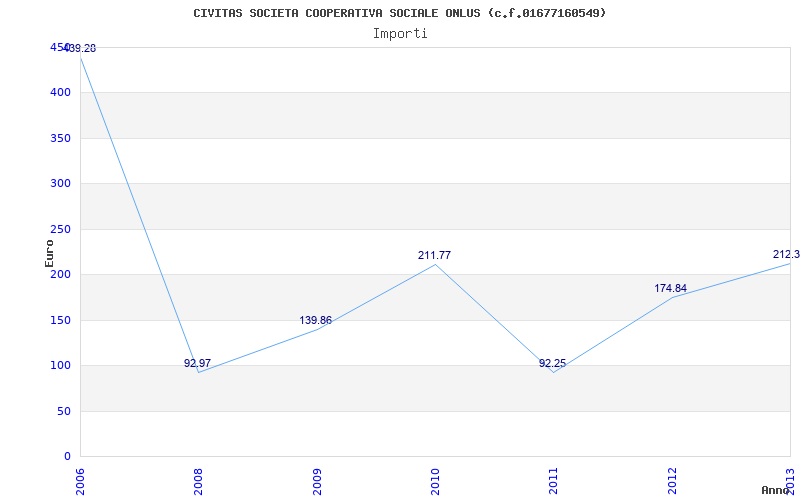Click the 92.25 data label
The width and height of the screenshot is (800, 500).
pyautogui.click(x=553, y=363)
